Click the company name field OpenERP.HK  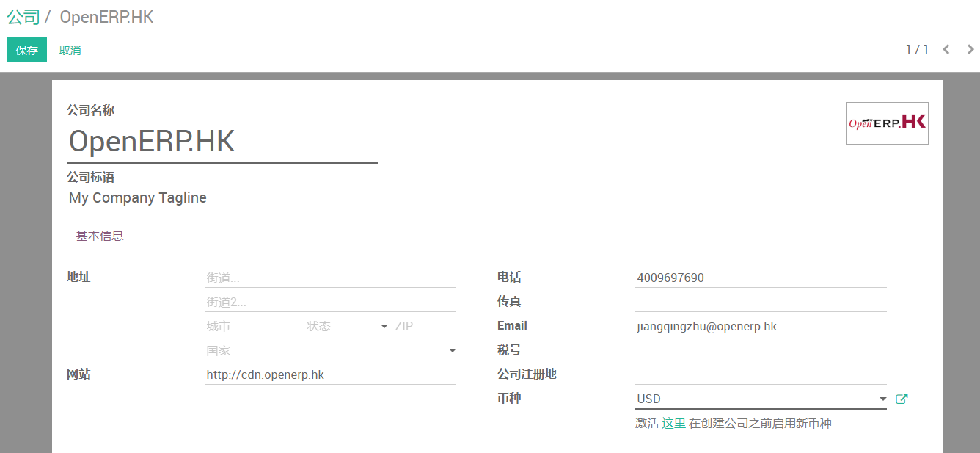point(222,142)
